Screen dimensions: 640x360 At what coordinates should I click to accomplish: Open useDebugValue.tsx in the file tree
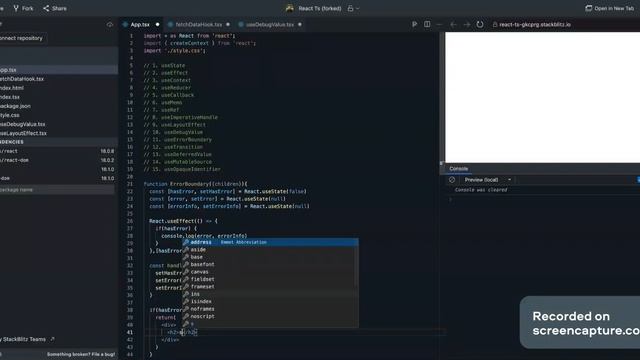click(59, 124)
